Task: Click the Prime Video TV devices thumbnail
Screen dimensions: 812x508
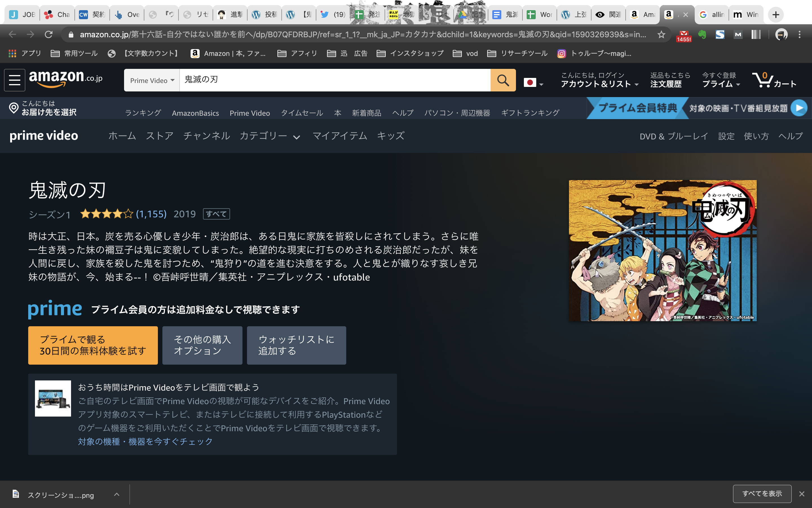Action: point(53,398)
